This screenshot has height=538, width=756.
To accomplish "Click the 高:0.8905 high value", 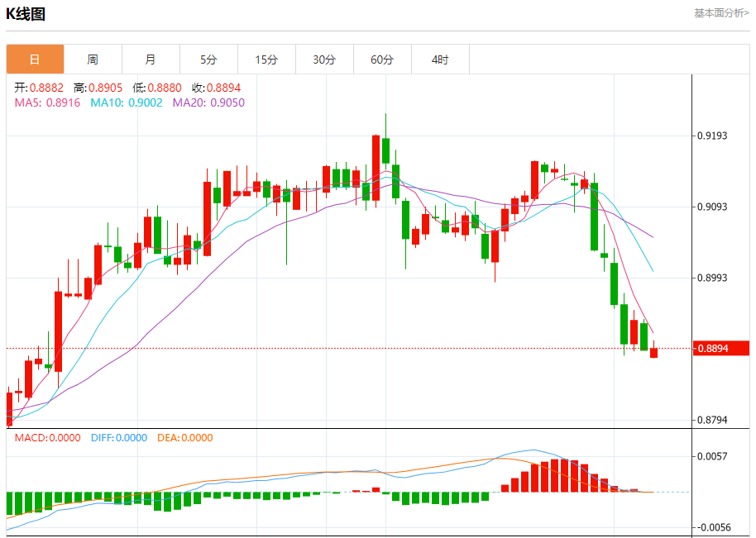I will [x=98, y=88].
